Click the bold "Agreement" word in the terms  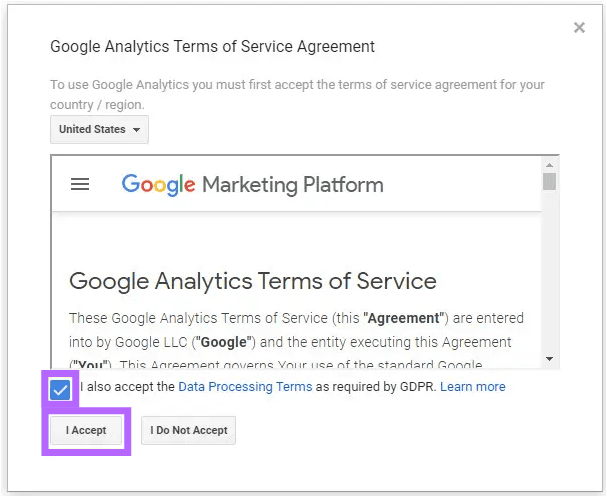coord(405,318)
